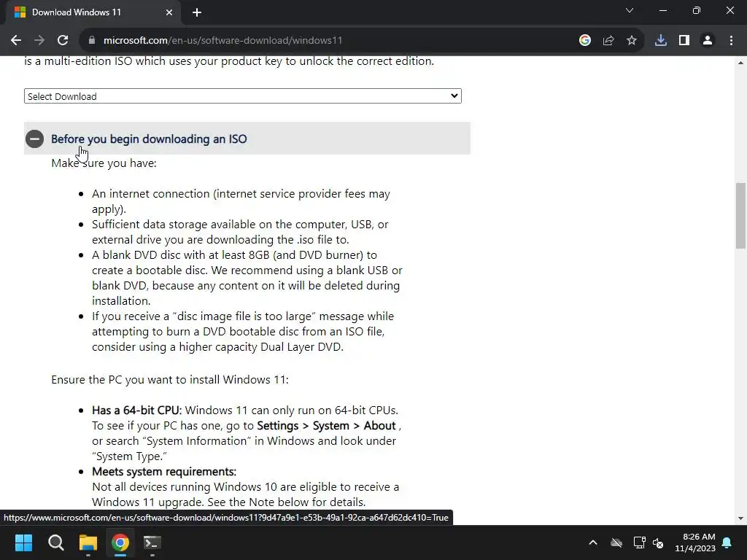The width and height of the screenshot is (747, 560).
Task: Click 'Before you begin downloading an ISO' heading
Action: 149,139
